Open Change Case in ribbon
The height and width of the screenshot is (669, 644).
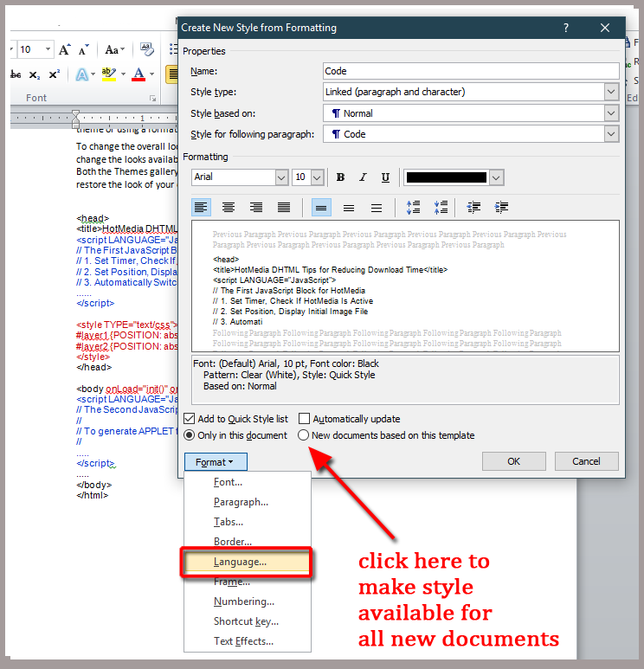coord(114,50)
